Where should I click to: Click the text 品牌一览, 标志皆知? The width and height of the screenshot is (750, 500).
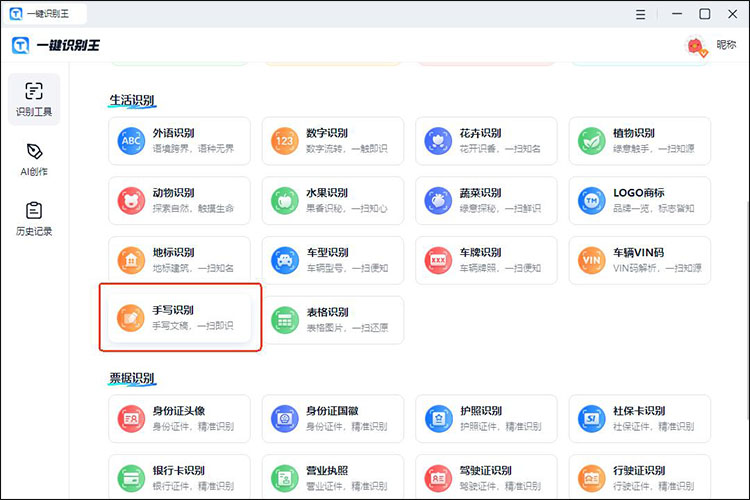click(x=654, y=209)
